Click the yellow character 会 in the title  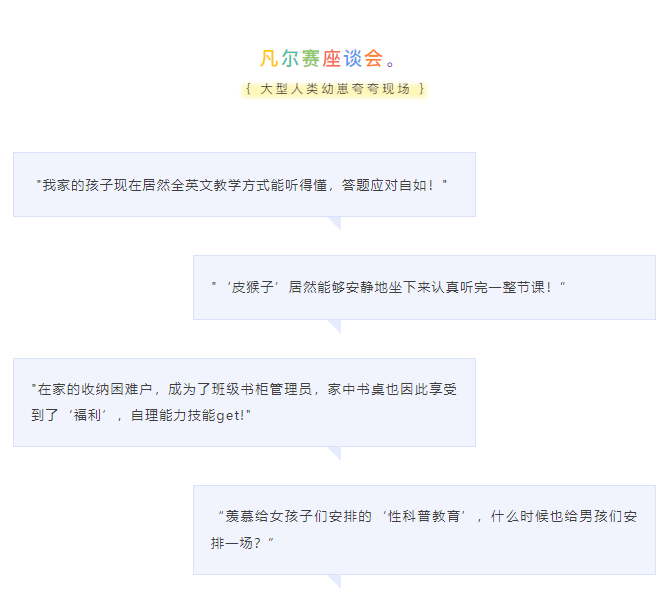coord(374,58)
